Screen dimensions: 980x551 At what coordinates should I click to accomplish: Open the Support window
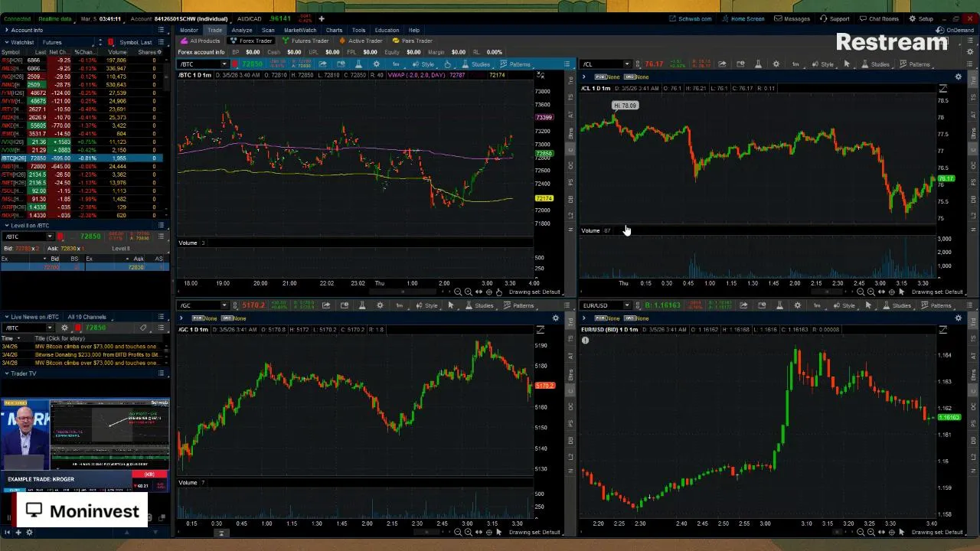coord(835,18)
